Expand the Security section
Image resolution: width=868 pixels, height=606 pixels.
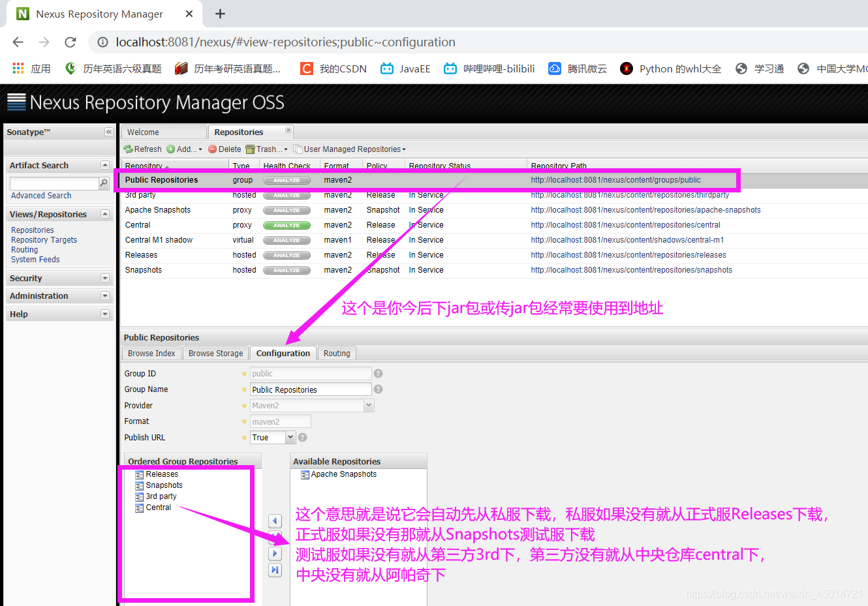104,278
